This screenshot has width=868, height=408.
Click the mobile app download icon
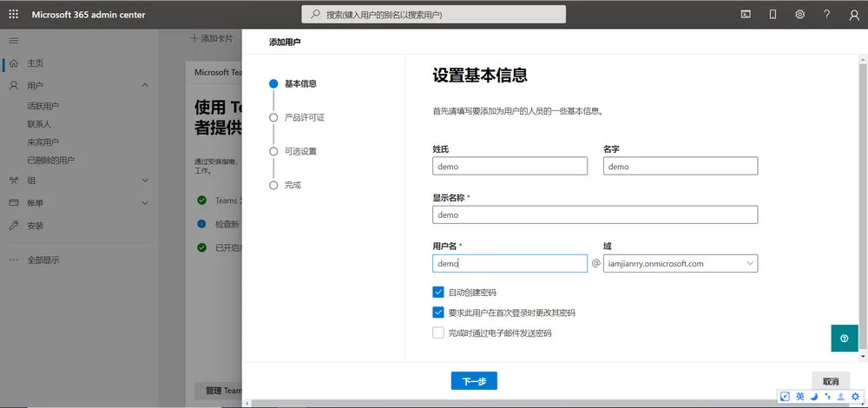[773, 15]
